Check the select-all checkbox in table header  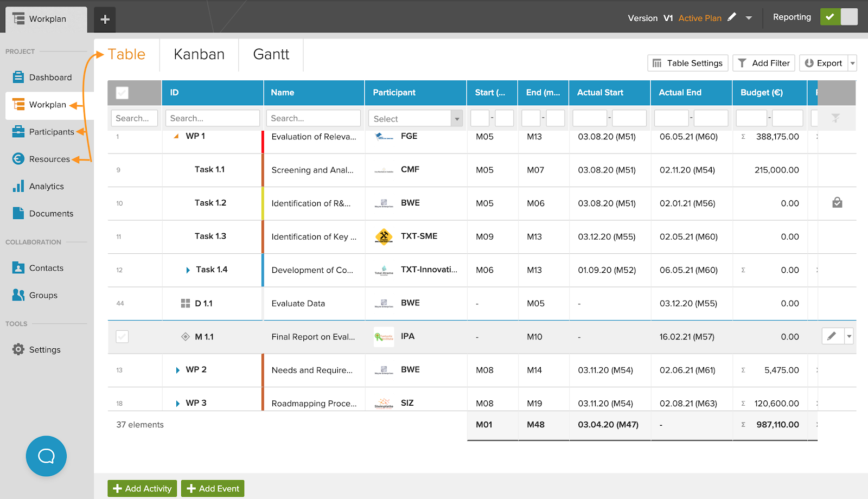(x=123, y=93)
